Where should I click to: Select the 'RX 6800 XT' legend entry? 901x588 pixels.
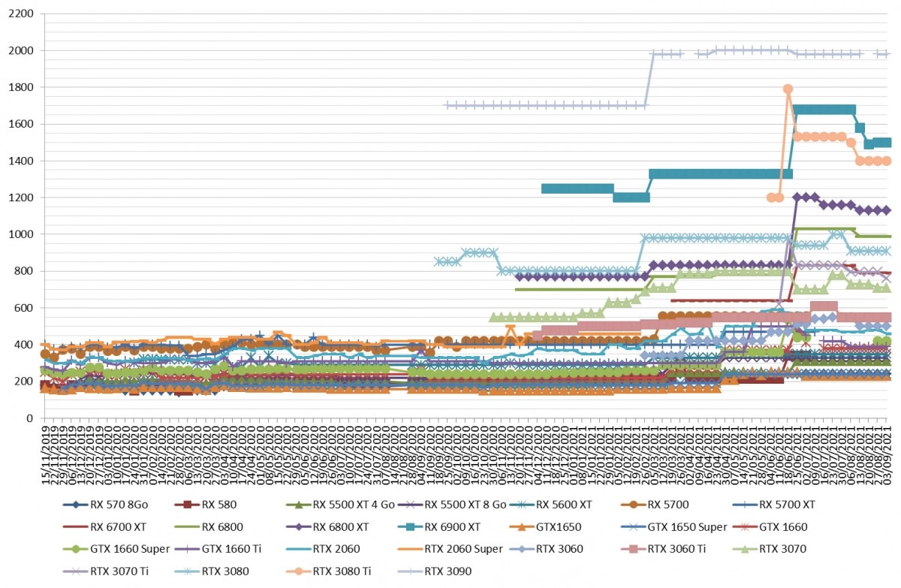click(x=327, y=527)
